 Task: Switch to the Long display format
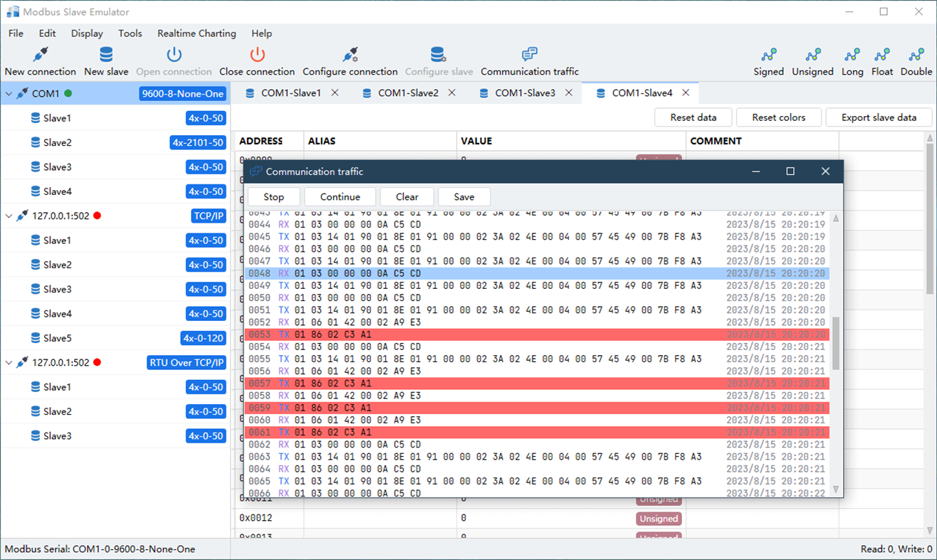click(852, 56)
